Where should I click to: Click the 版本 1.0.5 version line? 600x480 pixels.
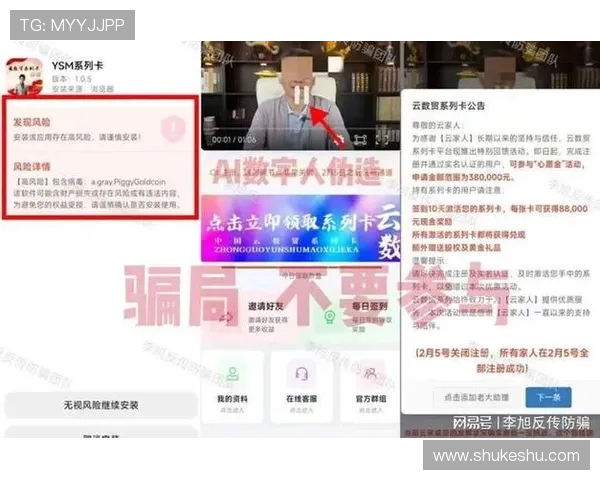[x=72, y=79]
